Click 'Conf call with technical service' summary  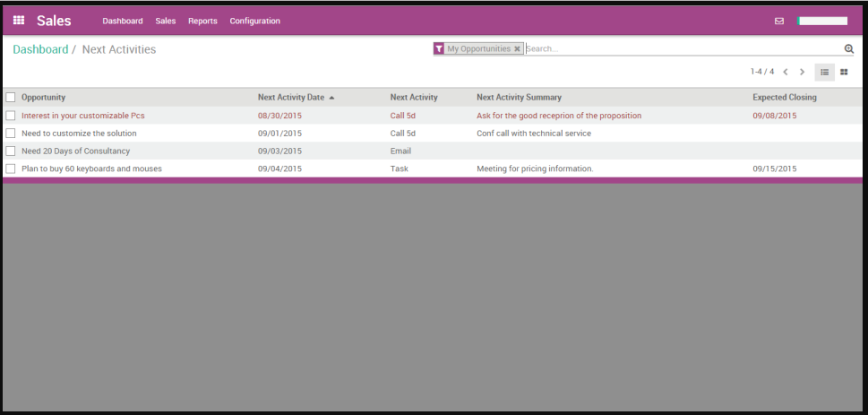click(x=534, y=134)
